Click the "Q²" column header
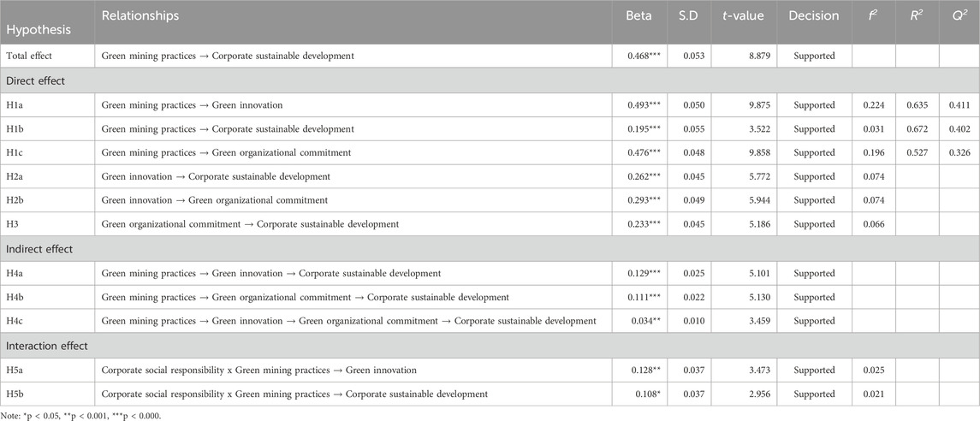Screen dimensions: 980x421 959,16
